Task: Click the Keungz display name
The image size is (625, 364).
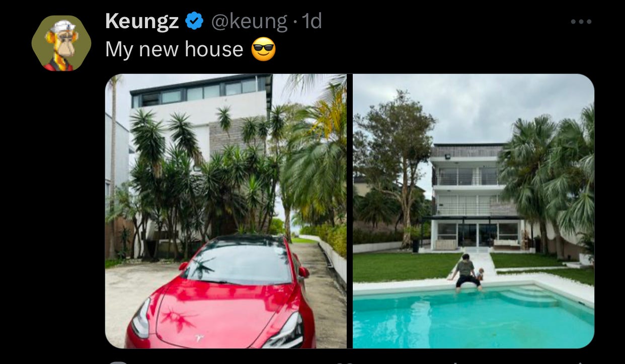Action: (142, 21)
